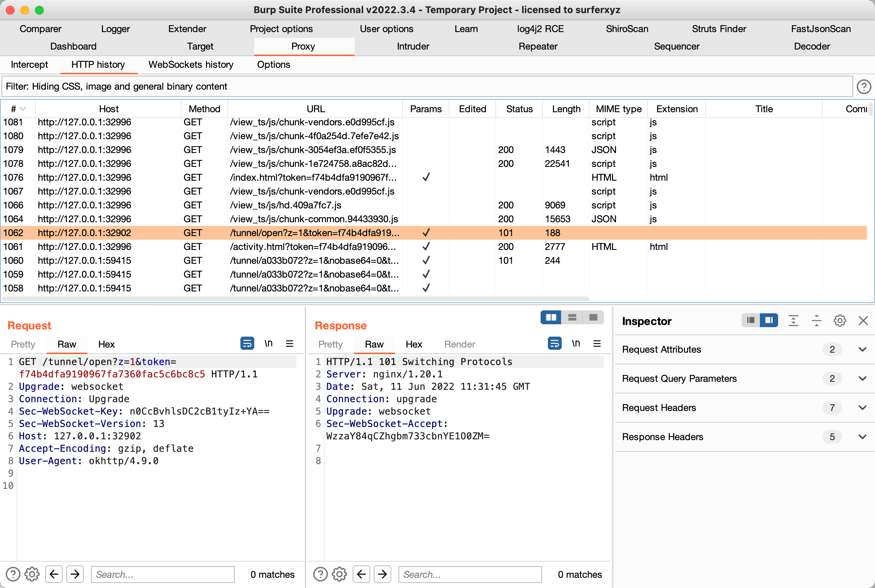Go to previous match in Response search

coord(361,574)
